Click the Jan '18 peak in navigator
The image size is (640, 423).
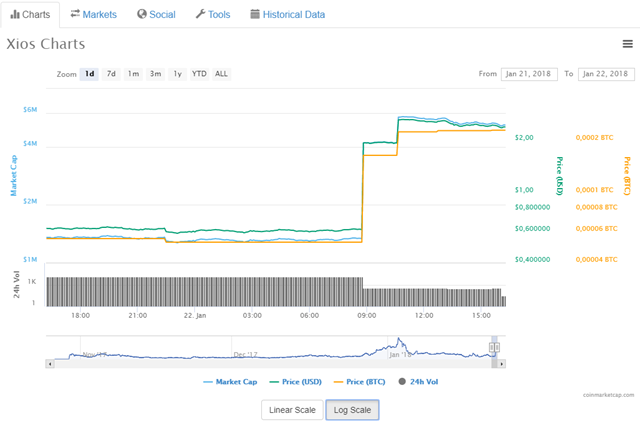pyautogui.click(x=399, y=339)
